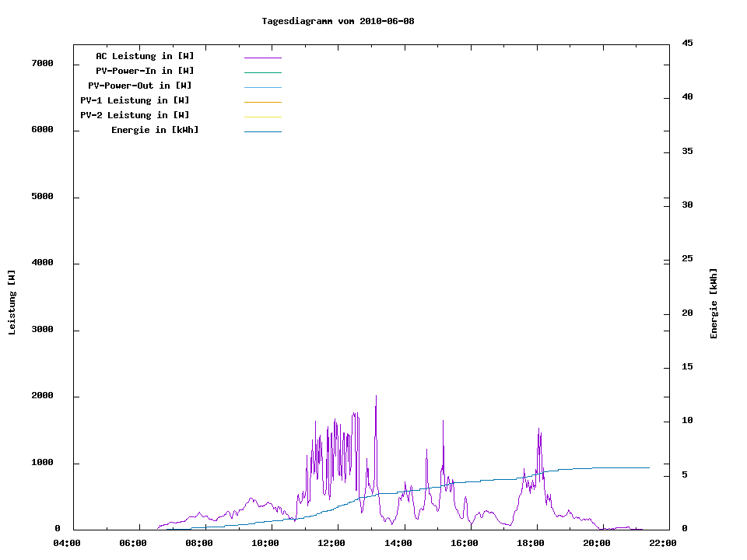
Task: Click the PV-Power-In legend label
Action: pyautogui.click(x=145, y=71)
